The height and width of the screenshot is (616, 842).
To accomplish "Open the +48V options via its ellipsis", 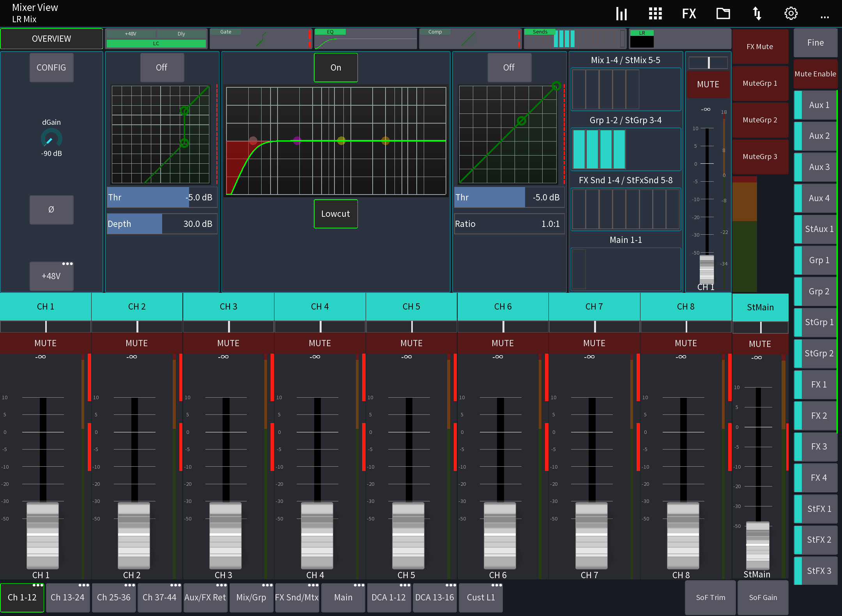I will click(x=67, y=264).
